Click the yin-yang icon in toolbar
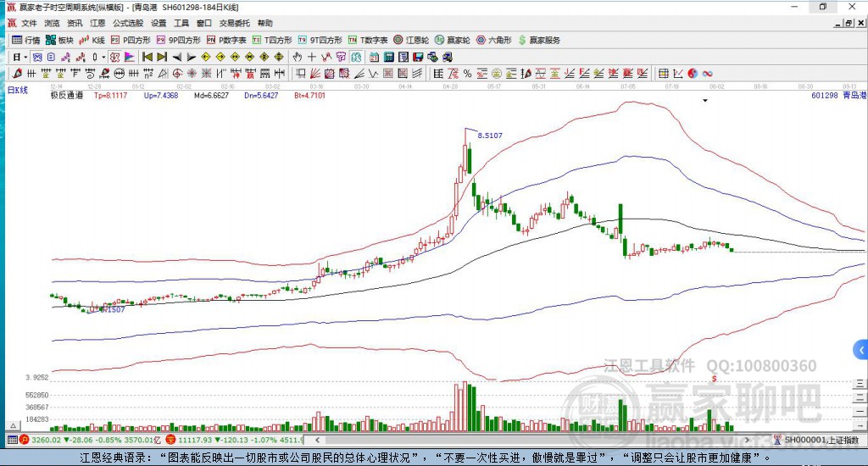 click(x=693, y=74)
